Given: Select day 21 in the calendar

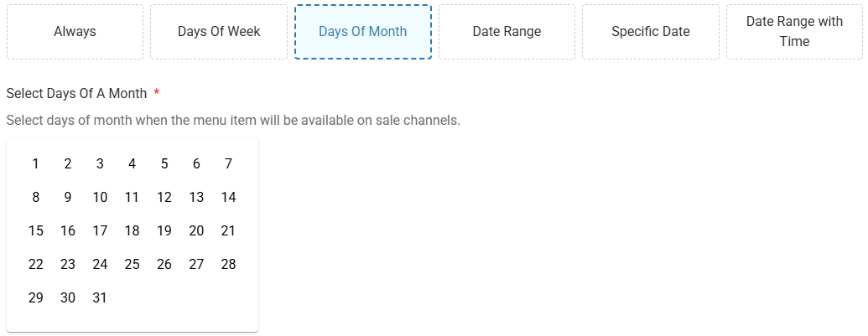Looking at the screenshot, I should 228,230.
